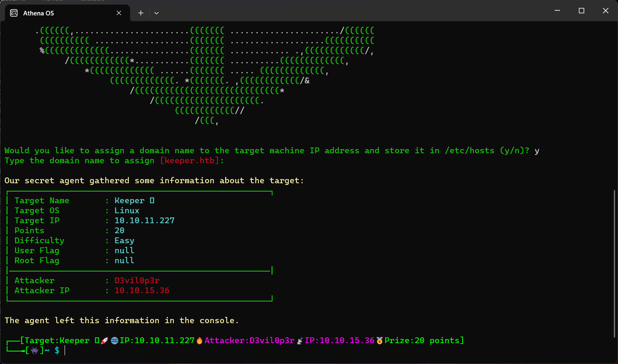
Task: Open a new terminal tab with the plus button
Action: pyautogui.click(x=140, y=13)
